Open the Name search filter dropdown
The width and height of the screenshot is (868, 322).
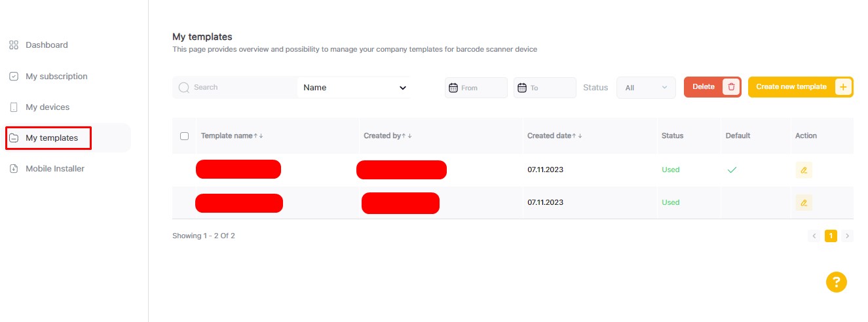354,88
